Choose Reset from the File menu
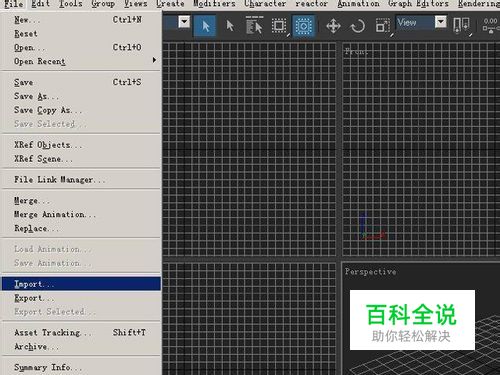Screen dimensions: 500x375 point(81,34)
